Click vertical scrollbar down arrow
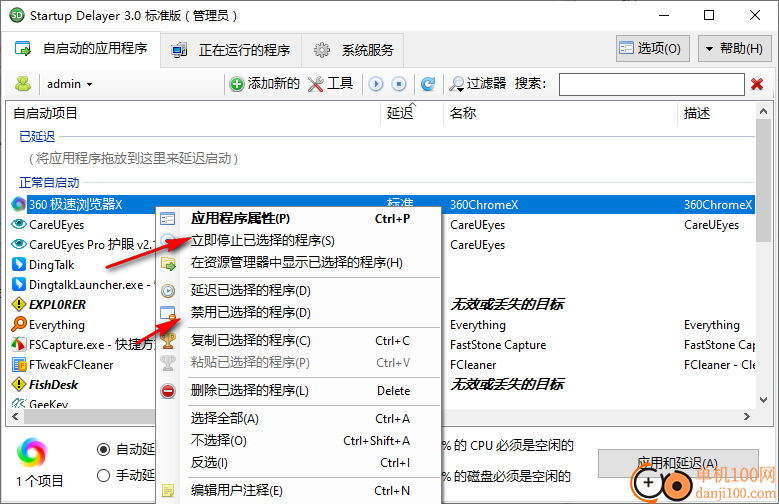 (764, 399)
